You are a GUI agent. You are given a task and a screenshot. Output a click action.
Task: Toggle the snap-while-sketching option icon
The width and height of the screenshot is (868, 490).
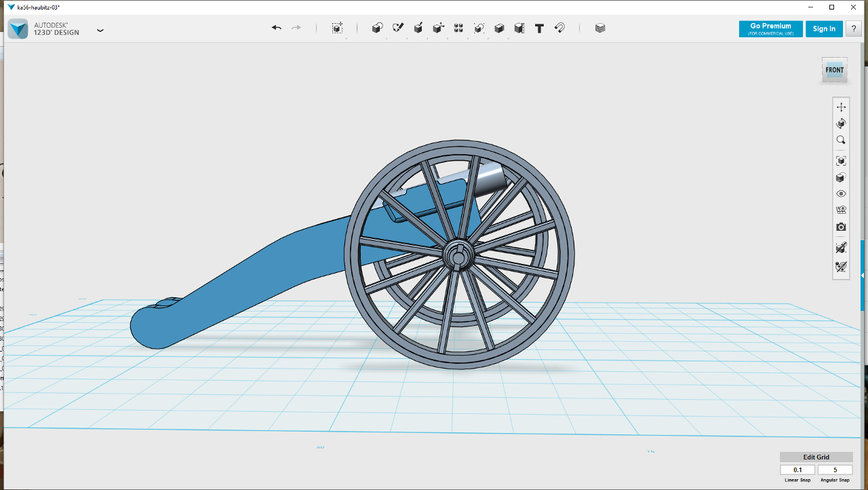[x=841, y=248]
